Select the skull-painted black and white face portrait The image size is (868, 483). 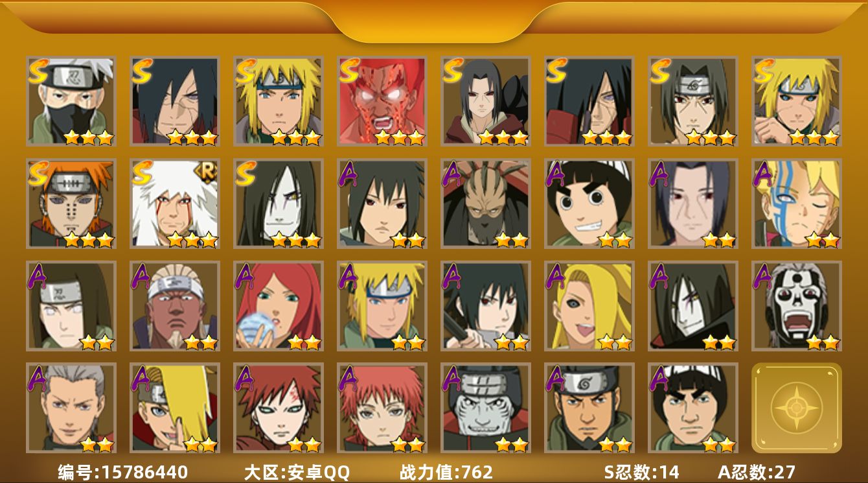[797, 306]
